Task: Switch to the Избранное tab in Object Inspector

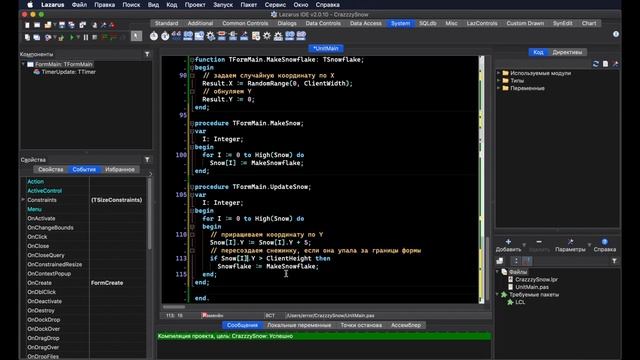Action: click(x=120, y=169)
